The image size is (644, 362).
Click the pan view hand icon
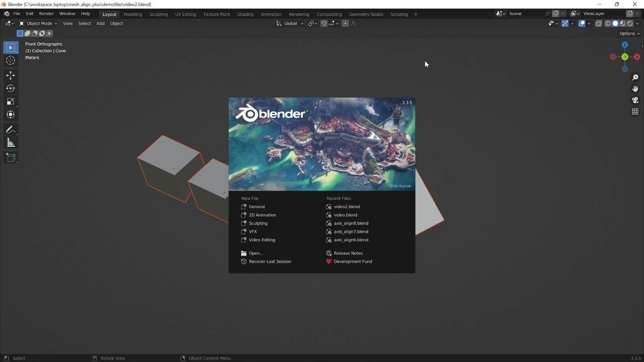coord(635,89)
